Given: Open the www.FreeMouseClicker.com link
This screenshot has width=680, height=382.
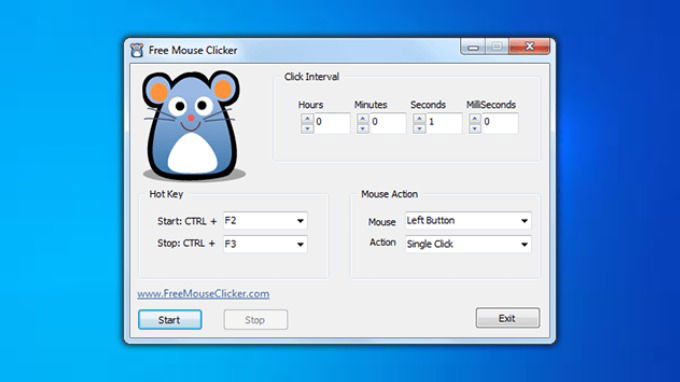Looking at the screenshot, I should pyautogui.click(x=203, y=294).
